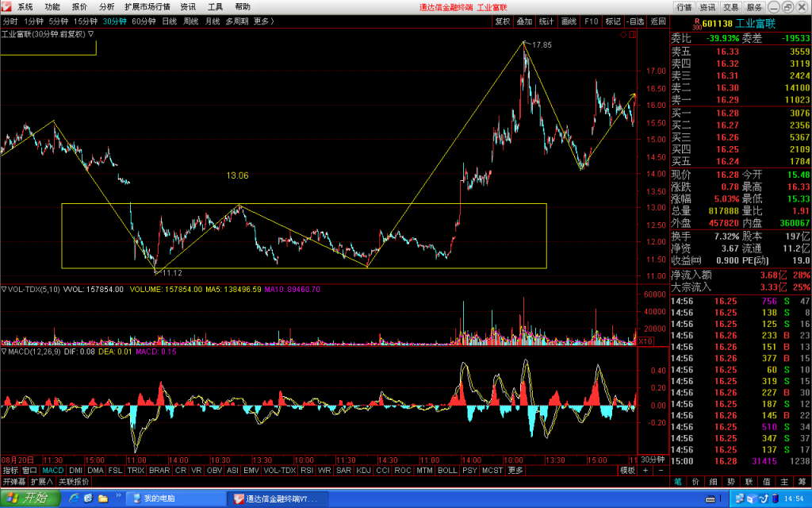Viewport: 812px width, 508px height.
Task: Select the KDJ indicator
Action: coord(363,470)
